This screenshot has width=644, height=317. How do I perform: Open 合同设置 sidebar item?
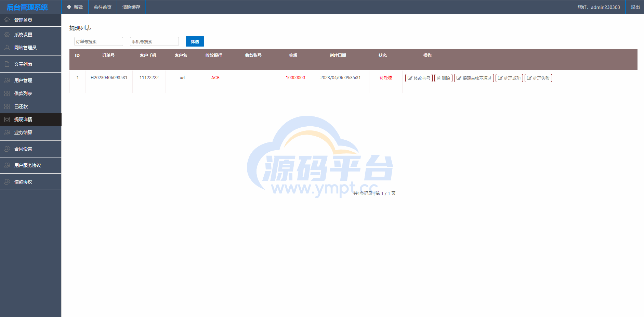[x=31, y=149]
